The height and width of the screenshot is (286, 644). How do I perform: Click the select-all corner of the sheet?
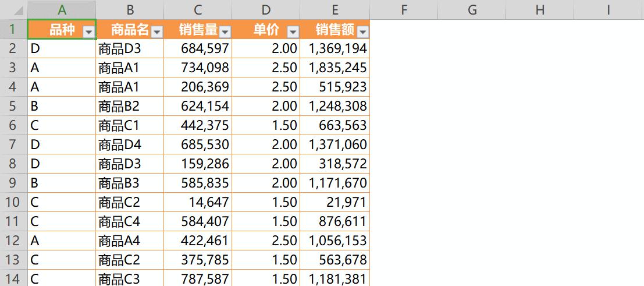13,9
